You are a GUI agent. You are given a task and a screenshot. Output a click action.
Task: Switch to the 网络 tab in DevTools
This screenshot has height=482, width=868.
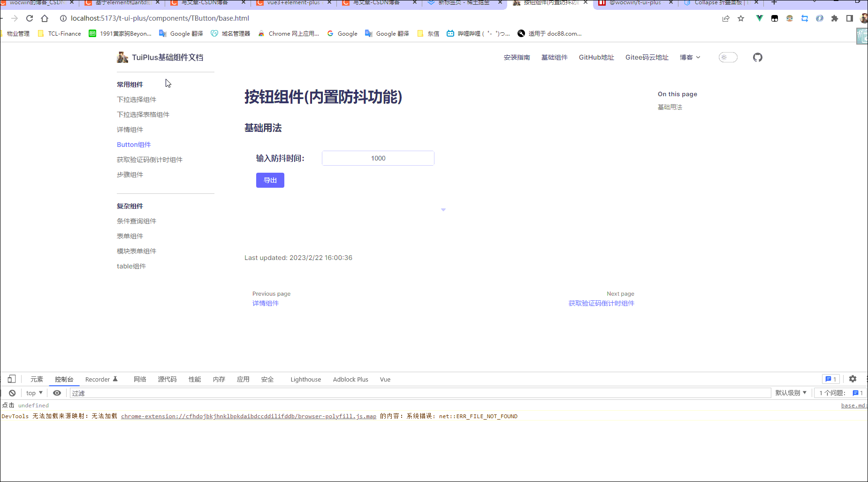[x=139, y=379]
